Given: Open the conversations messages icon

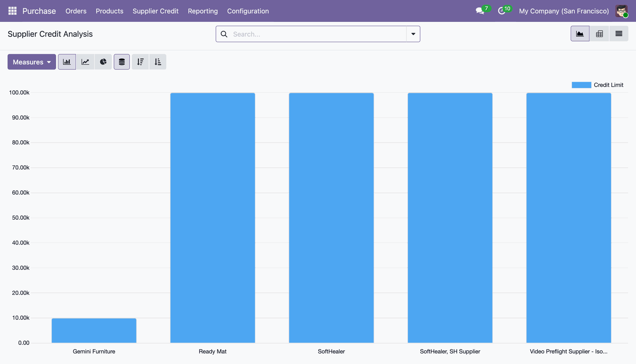Looking at the screenshot, I should 480,11.
